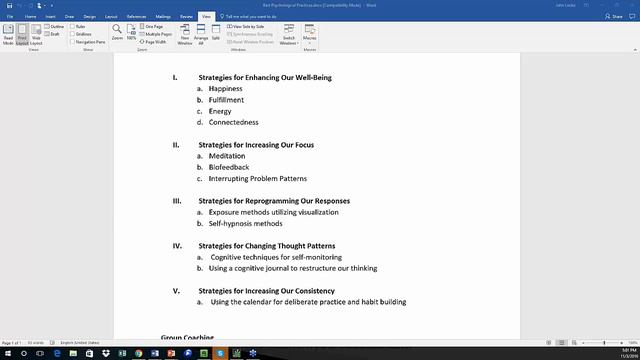Click Arrange All windows
The width and height of the screenshot is (640, 360).
point(201,34)
